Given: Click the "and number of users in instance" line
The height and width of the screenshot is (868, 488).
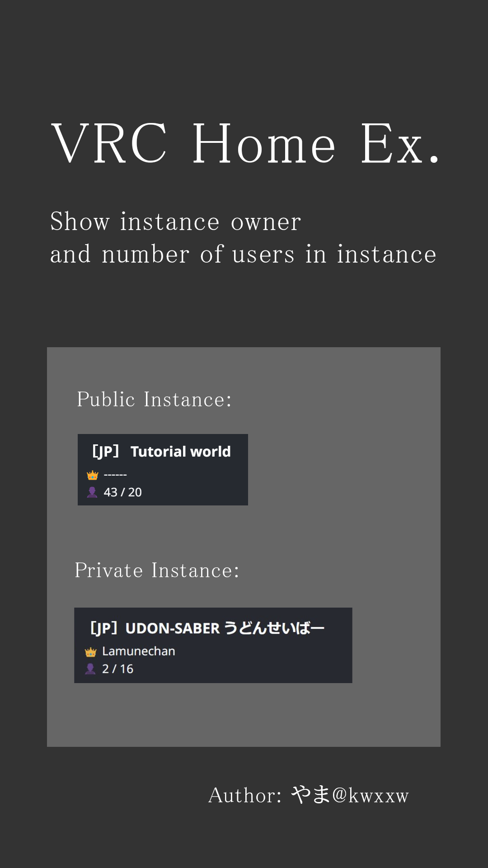Looking at the screenshot, I should tap(243, 255).
